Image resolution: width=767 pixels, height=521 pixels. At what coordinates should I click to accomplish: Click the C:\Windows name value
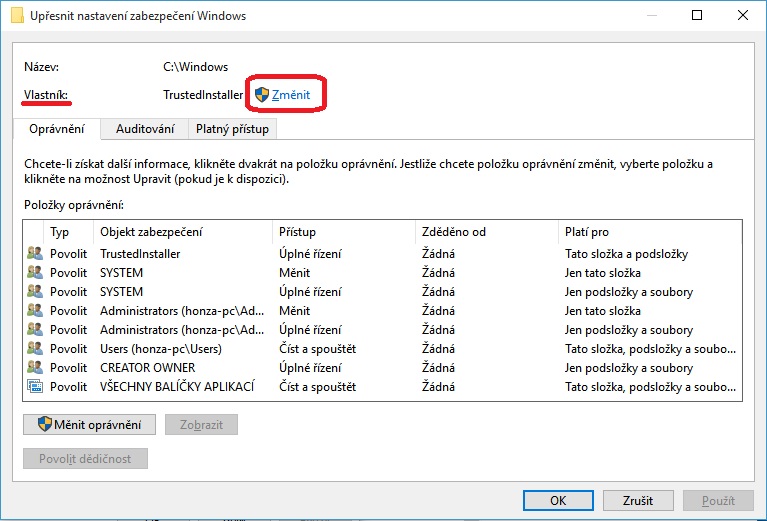[x=195, y=67]
